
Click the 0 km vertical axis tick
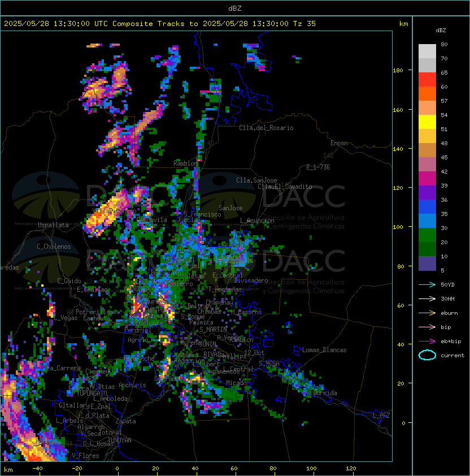(403, 423)
